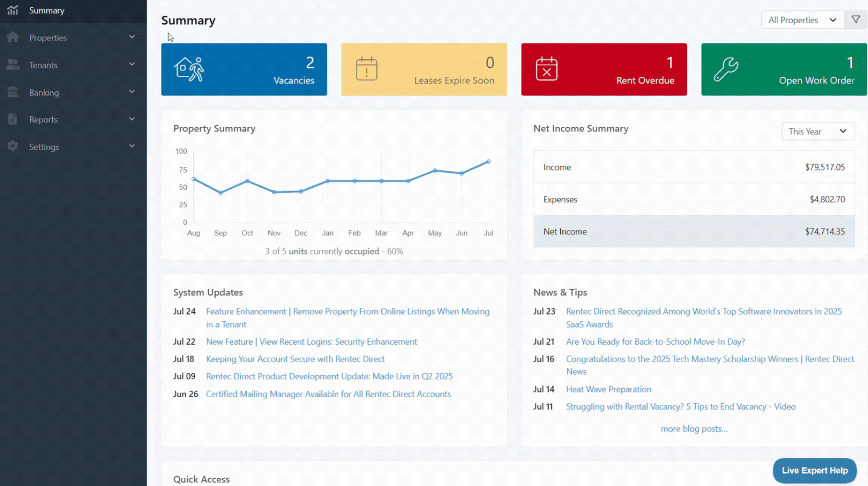This screenshot has width=868, height=486.
Task: Open the Heat Wave Preparation article
Action: point(608,389)
